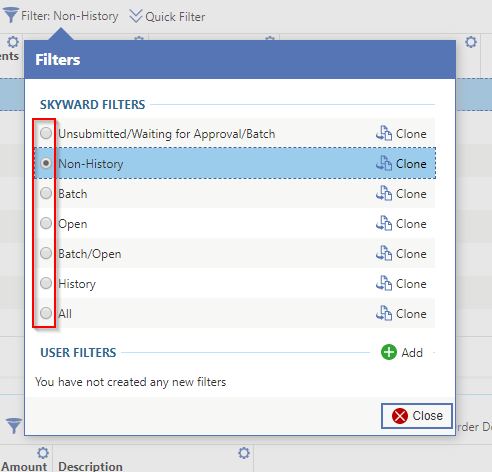Clone the History filter
492x472 pixels.
401,284
